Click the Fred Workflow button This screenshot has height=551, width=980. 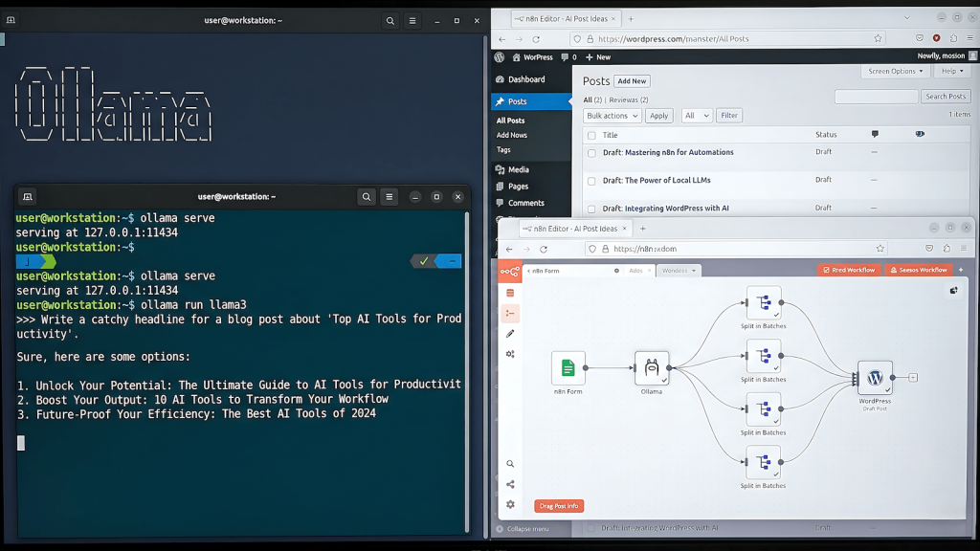tap(848, 270)
